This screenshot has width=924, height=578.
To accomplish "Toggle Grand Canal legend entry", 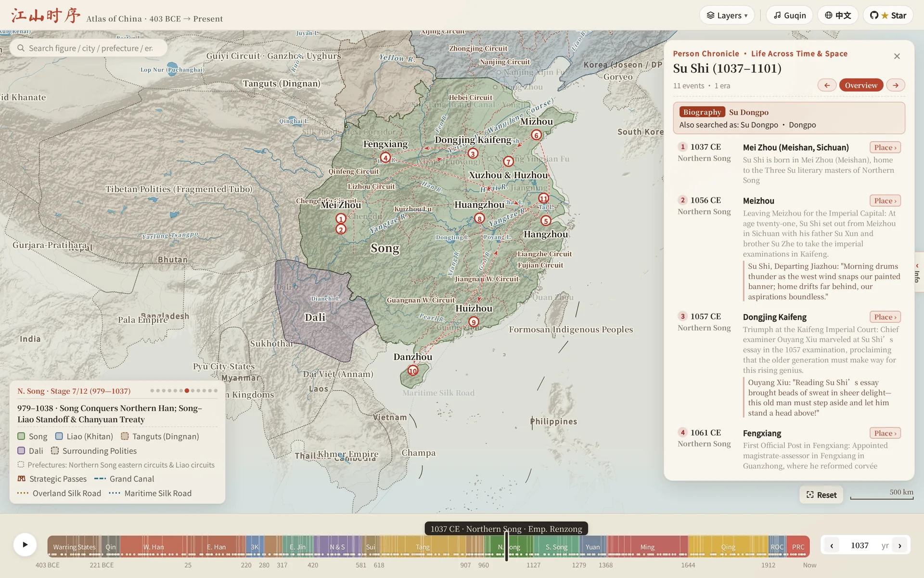I will click(x=124, y=479).
